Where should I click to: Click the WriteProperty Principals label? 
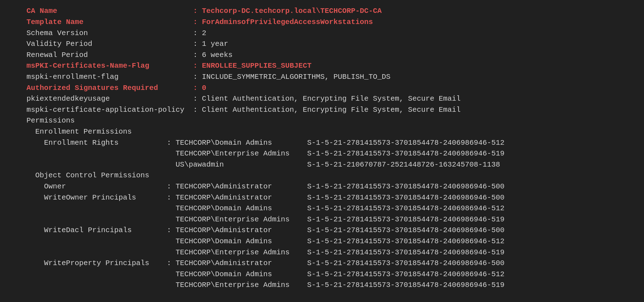(x=96, y=263)
